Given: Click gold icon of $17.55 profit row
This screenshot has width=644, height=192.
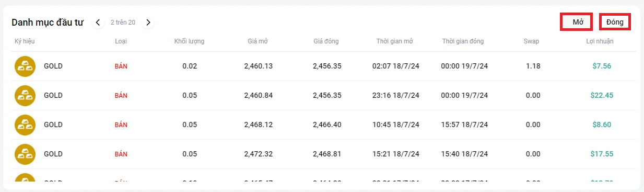Looking at the screenshot, I should pos(25,154).
